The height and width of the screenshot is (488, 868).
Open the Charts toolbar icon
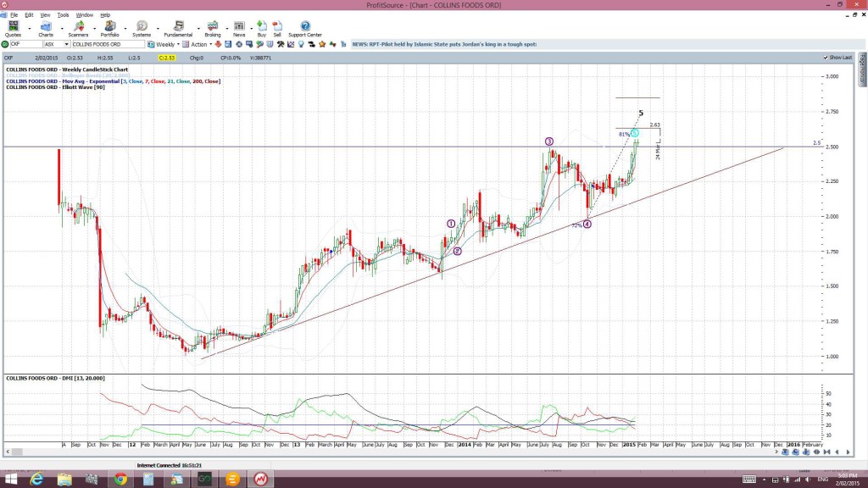click(46, 26)
